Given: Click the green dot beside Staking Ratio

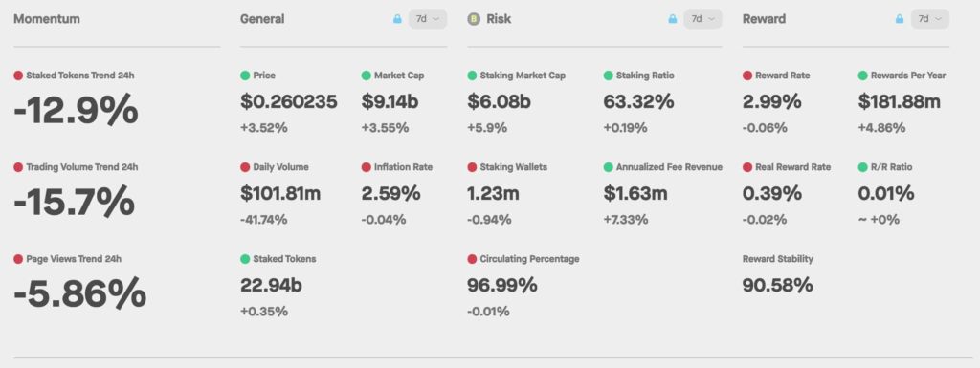Looking at the screenshot, I should (x=608, y=76).
